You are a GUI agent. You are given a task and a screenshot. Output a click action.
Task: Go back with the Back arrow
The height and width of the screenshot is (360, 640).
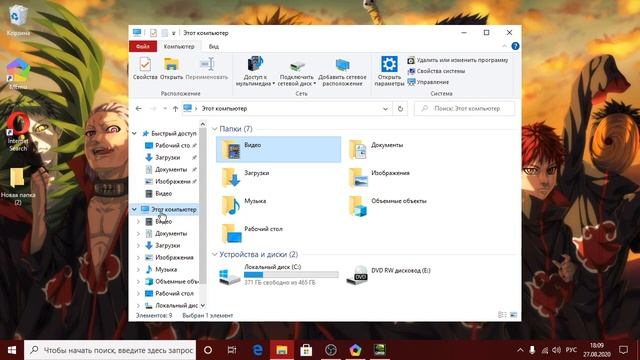139,109
